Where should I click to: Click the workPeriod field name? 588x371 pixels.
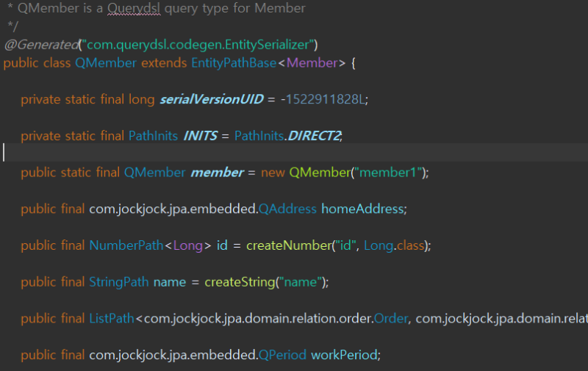point(344,355)
